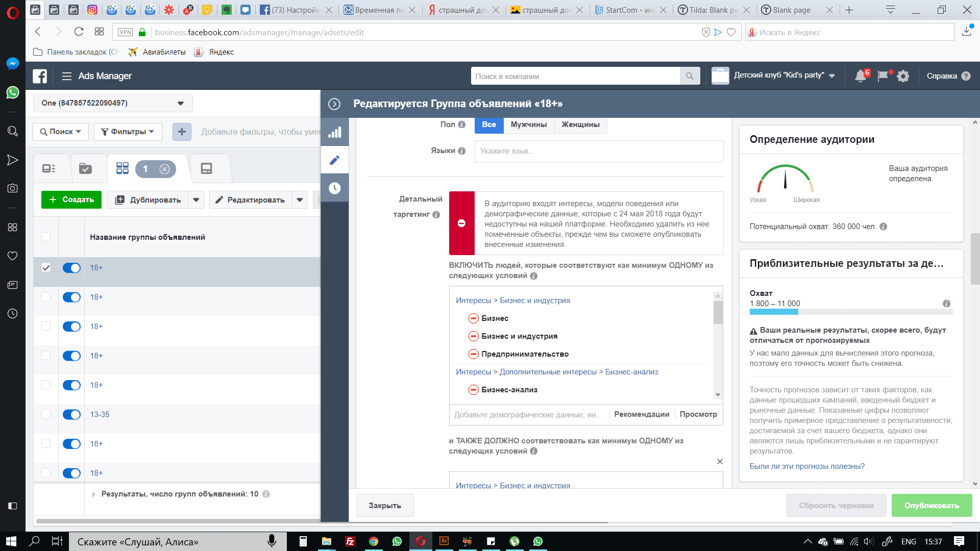This screenshot has width=980, height=551.
Task: Open the campaigns tab icon
Action: click(x=85, y=169)
